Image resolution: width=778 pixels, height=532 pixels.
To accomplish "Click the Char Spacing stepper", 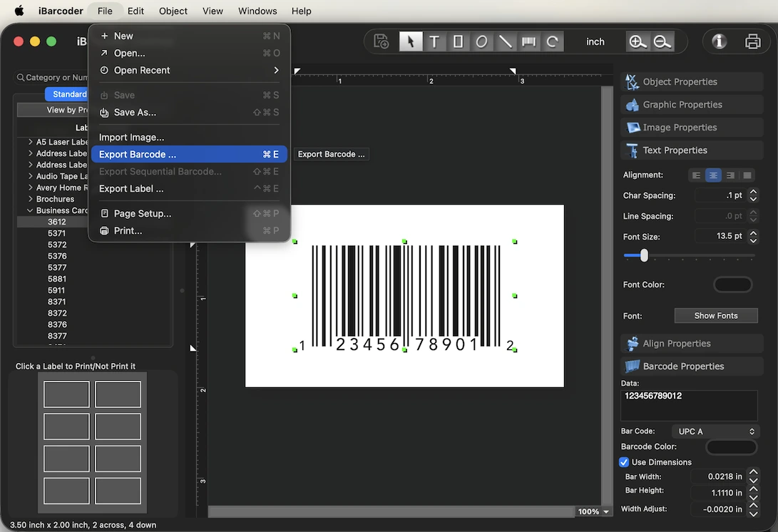I will pos(753,195).
